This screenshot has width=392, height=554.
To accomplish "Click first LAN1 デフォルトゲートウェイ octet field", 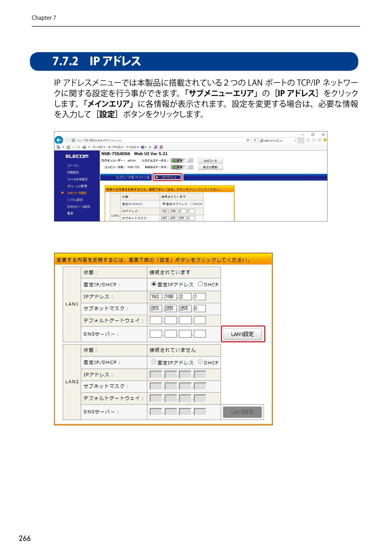I will pyautogui.click(x=156, y=320).
